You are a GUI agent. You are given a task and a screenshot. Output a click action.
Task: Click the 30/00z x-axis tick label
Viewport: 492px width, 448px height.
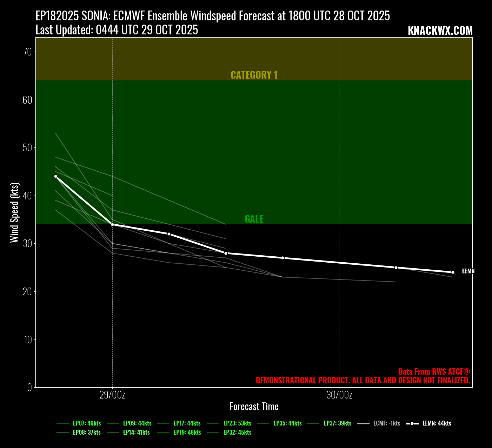[339, 395]
